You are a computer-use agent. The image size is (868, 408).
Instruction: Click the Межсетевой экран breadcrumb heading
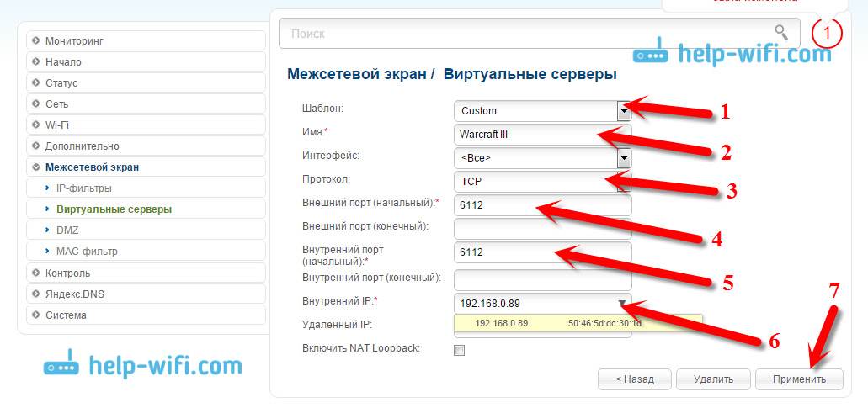tap(357, 73)
